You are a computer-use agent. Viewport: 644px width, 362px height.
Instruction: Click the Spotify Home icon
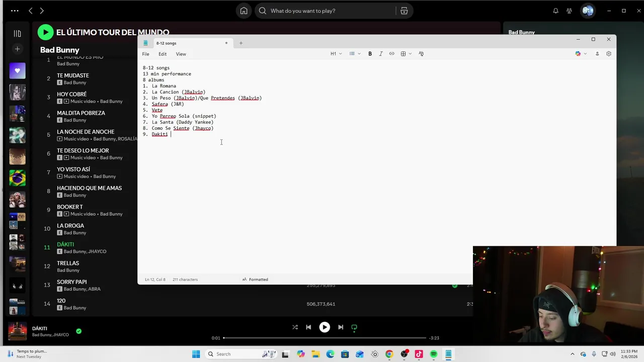[244, 11]
